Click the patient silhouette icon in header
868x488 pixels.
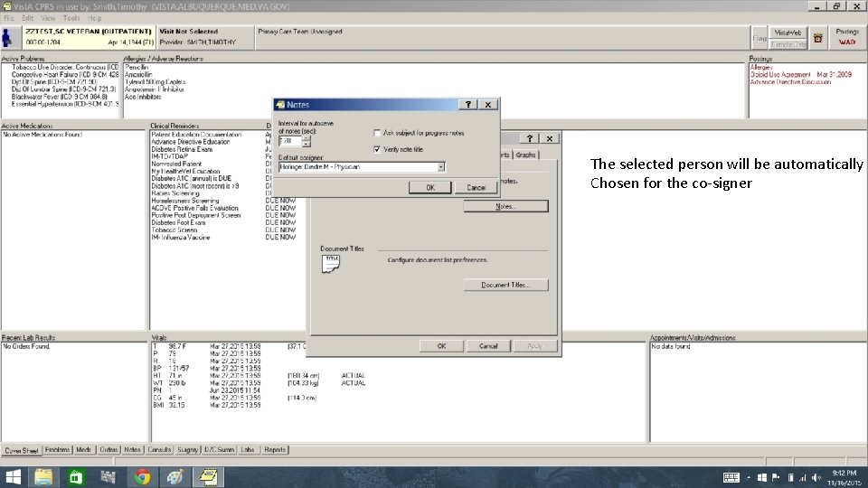7,38
